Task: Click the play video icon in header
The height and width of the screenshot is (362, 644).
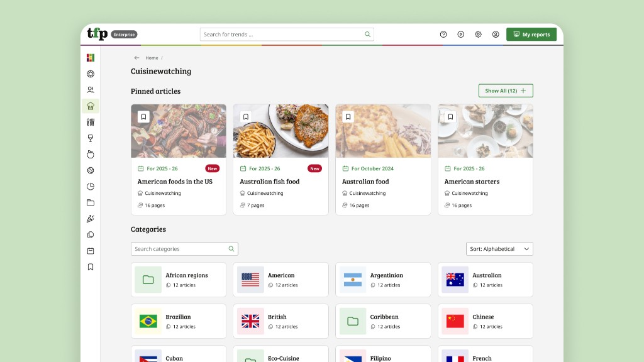Action: tap(461, 35)
